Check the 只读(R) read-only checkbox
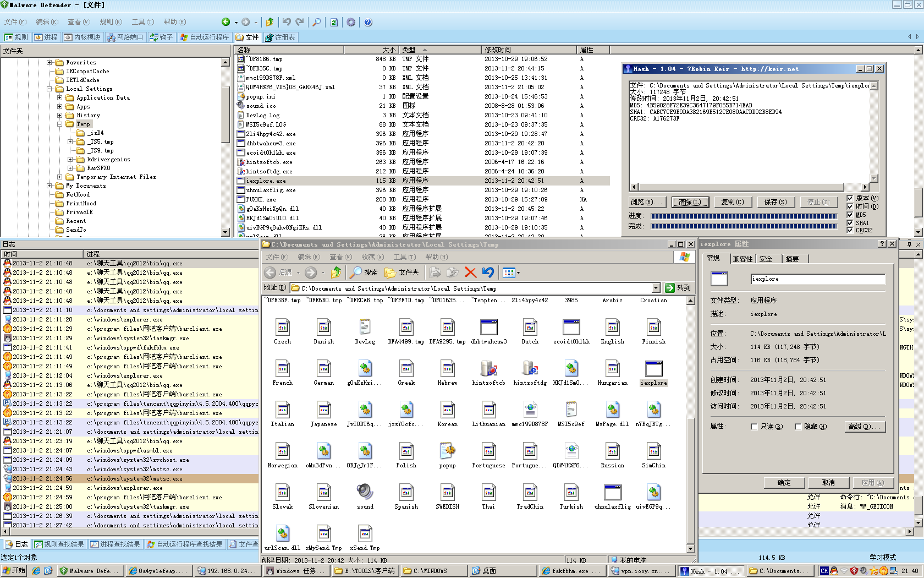 (754, 427)
